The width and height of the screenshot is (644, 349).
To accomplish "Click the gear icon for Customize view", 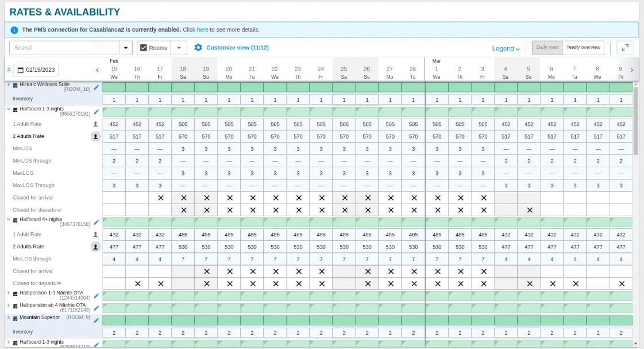I will [x=198, y=48].
